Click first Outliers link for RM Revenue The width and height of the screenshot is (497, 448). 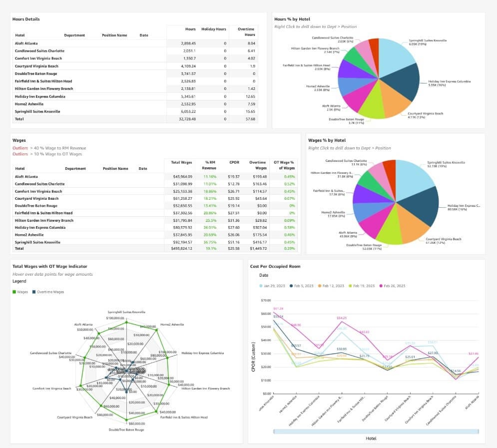tap(20, 148)
